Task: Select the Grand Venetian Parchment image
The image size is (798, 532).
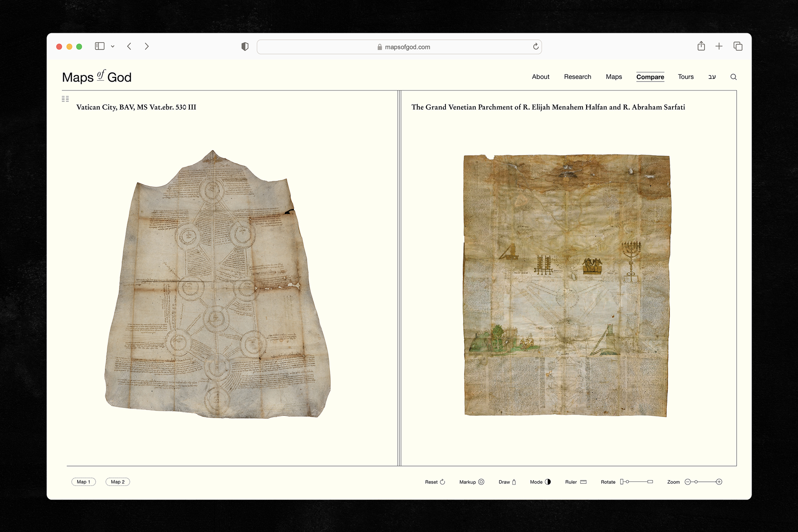Action: tap(567, 286)
